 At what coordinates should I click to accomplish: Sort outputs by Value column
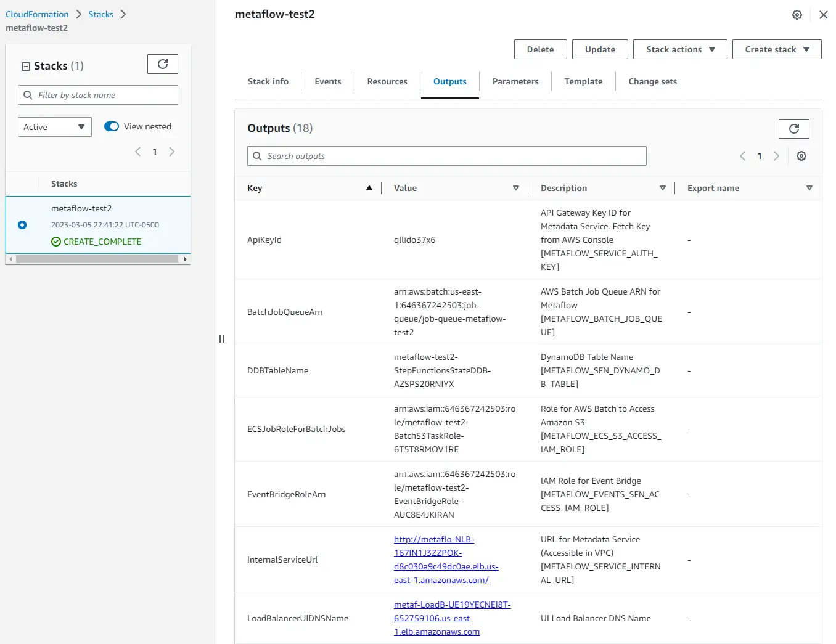pos(516,188)
